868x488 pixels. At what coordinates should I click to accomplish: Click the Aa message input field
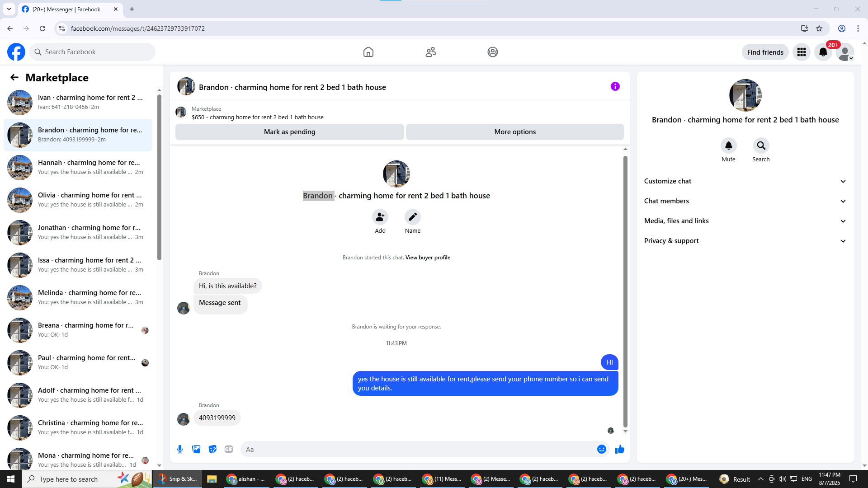tap(418, 449)
